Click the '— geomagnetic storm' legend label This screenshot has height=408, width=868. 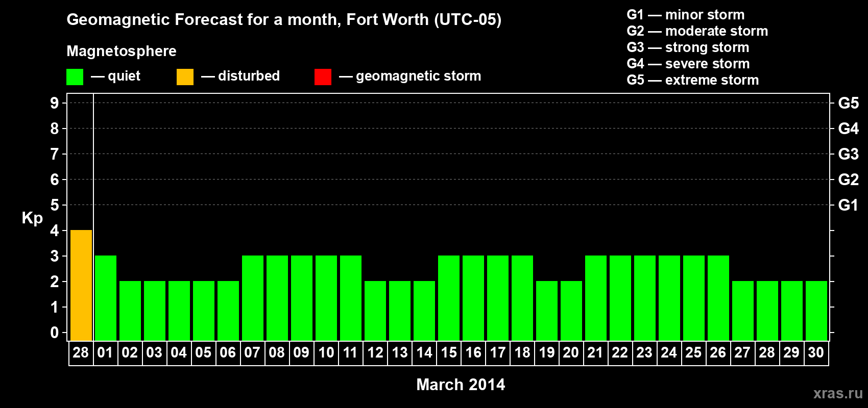click(x=410, y=76)
